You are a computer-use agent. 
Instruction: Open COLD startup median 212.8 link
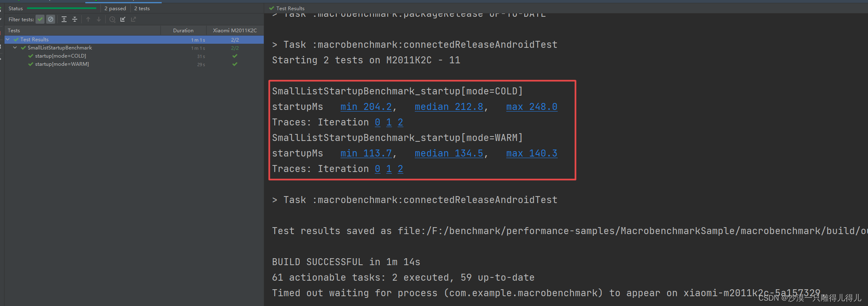pos(449,107)
